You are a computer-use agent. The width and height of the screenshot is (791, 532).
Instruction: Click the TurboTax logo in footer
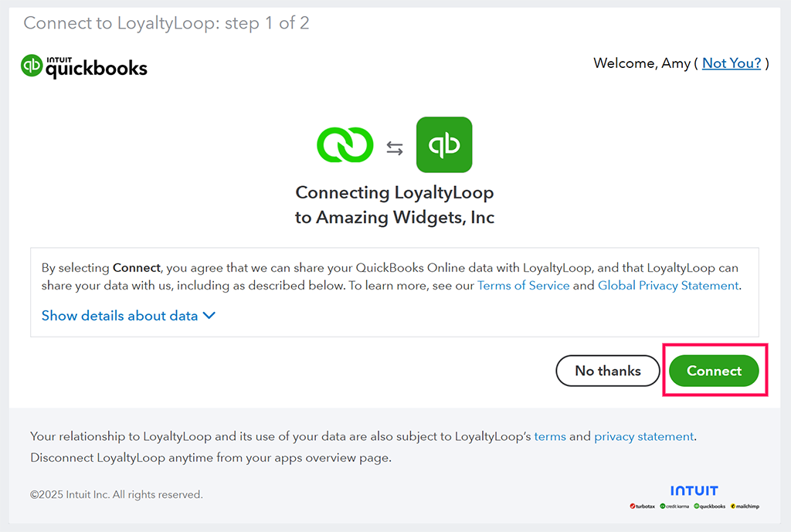tap(643, 507)
